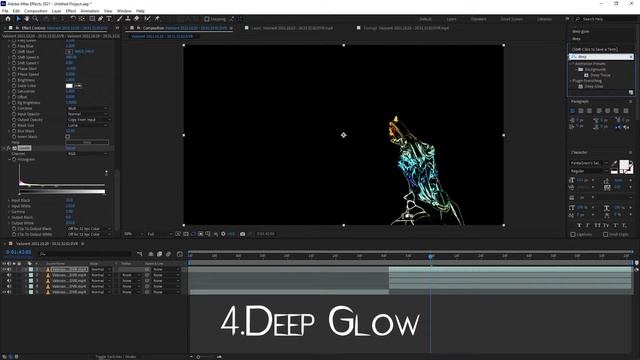Click the snapshot camera icon below viewer

(242, 234)
